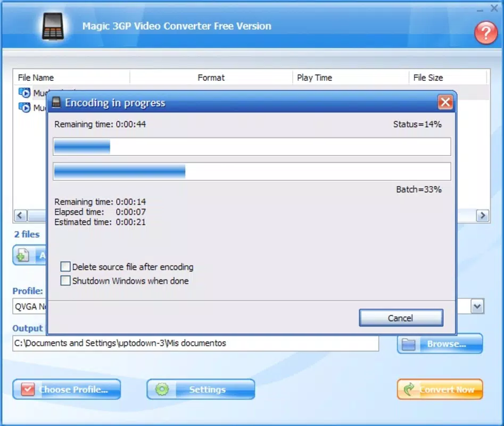Viewport: 504px width, 426px height.
Task: Click the Convert Now button
Action: click(x=440, y=389)
